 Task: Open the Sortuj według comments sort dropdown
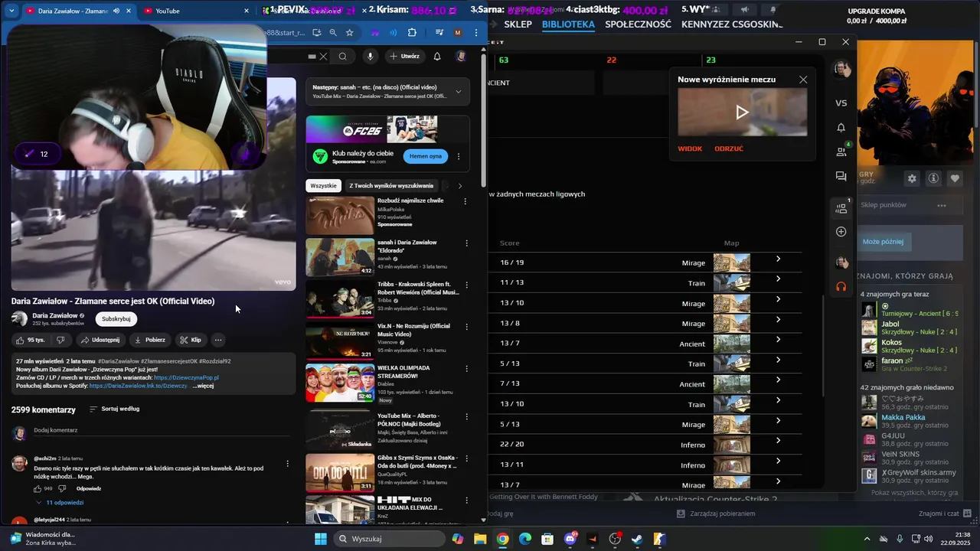pyautogui.click(x=115, y=409)
